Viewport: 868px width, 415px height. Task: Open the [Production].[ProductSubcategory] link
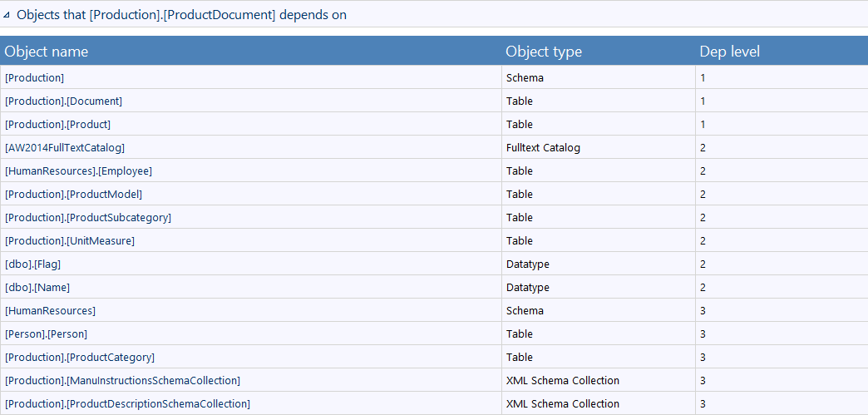click(x=87, y=218)
